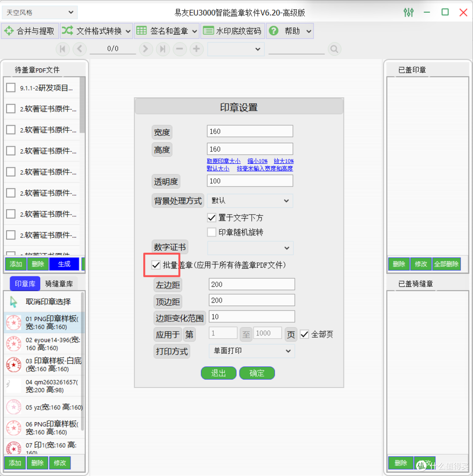Click the zoom out minus icon
Screen dimensions: 473x476
180,49
